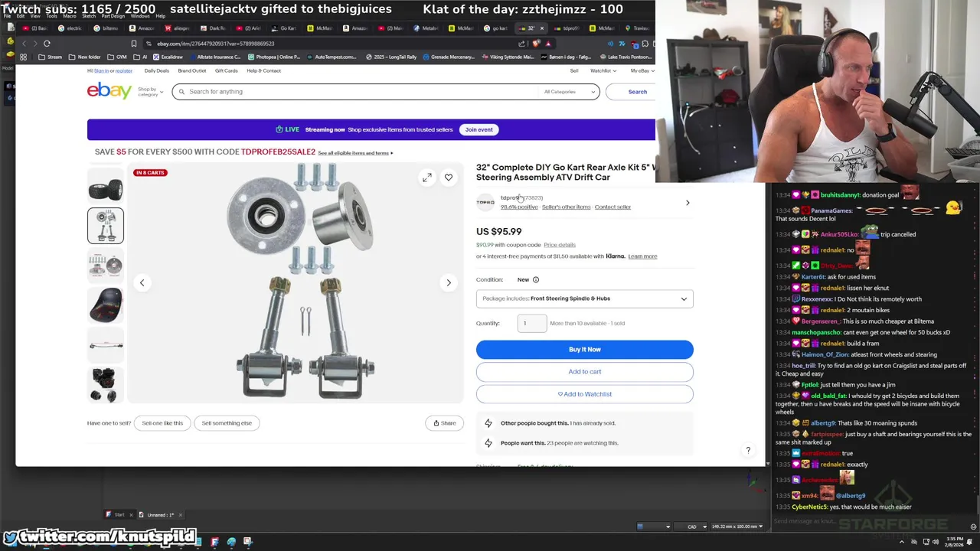
Task: Click Add to Watchlist button
Action: (585, 394)
